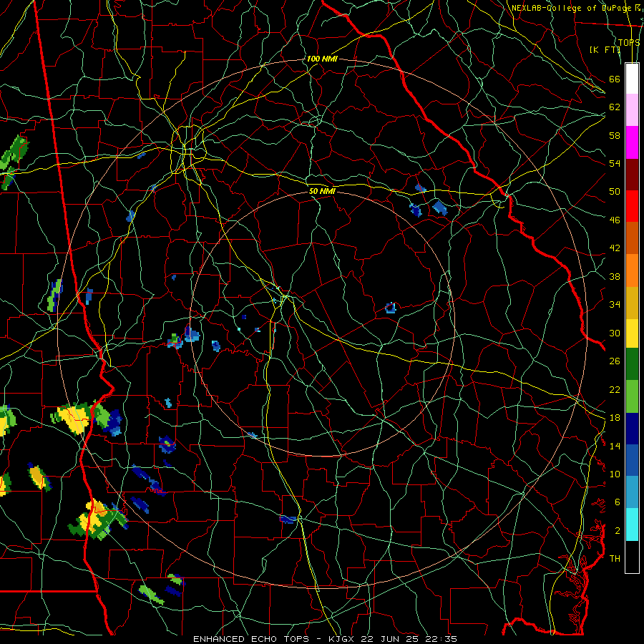Click the legend value 6
The image size is (644, 644).
tap(618, 502)
